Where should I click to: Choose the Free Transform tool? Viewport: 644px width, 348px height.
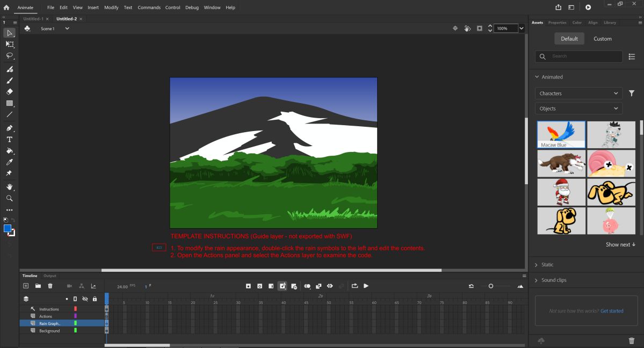tap(9, 45)
